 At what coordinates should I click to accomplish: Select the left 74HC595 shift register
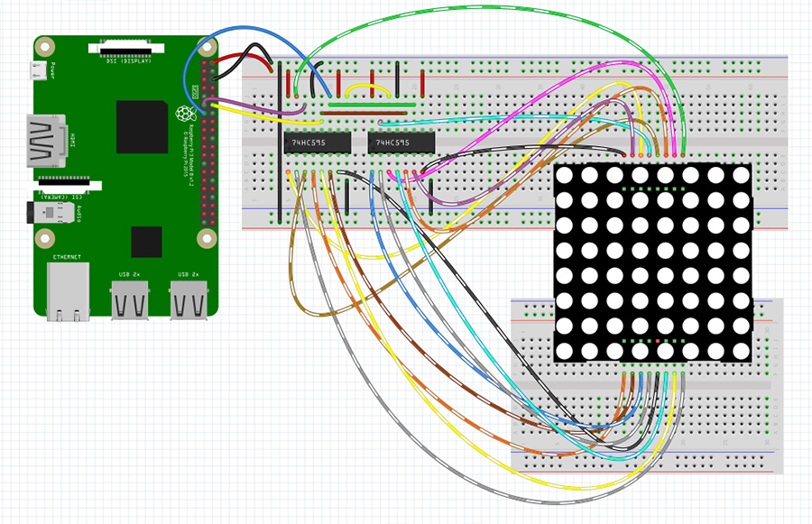(x=318, y=142)
